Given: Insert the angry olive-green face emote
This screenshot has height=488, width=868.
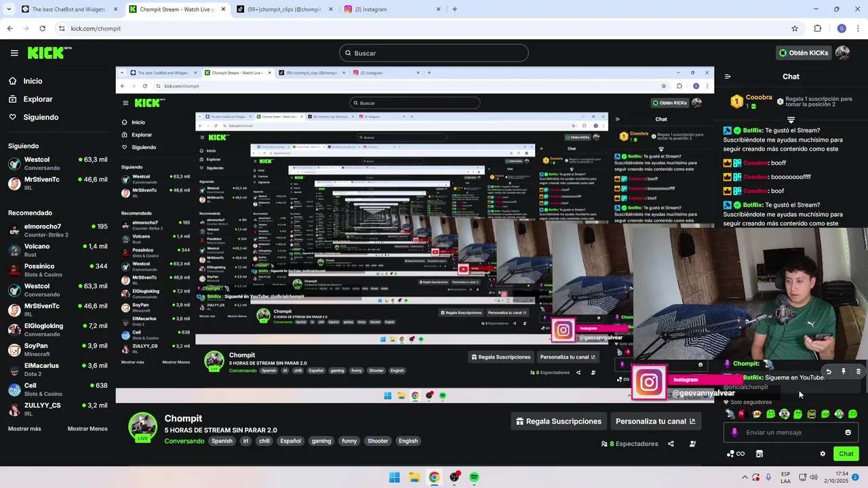Looking at the screenshot, I should [x=812, y=414].
